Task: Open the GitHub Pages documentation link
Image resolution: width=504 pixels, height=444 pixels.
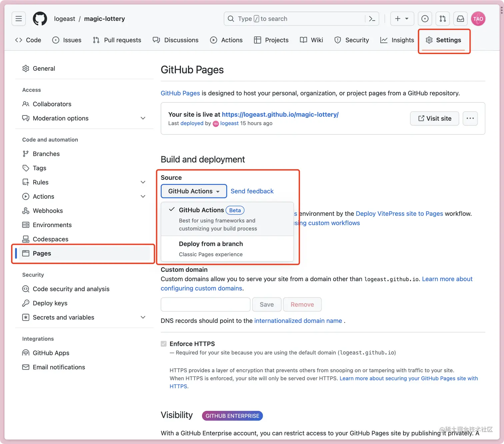Action: (180, 93)
